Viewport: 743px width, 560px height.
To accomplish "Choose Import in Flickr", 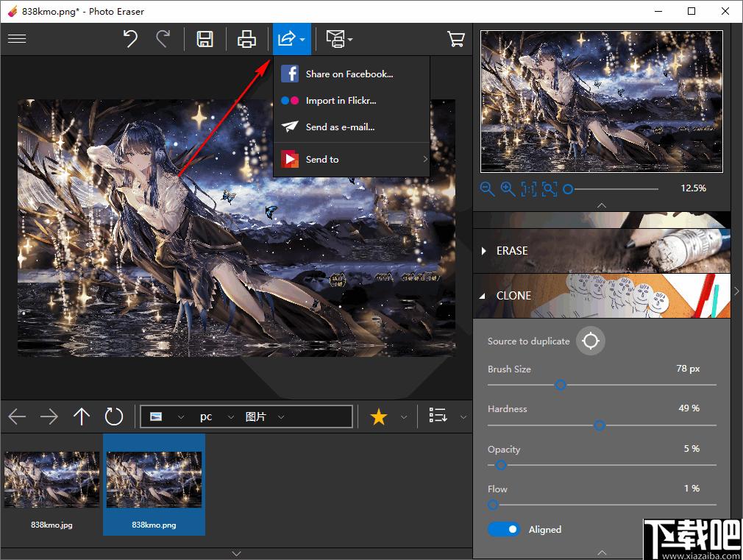I will coord(352,101).
